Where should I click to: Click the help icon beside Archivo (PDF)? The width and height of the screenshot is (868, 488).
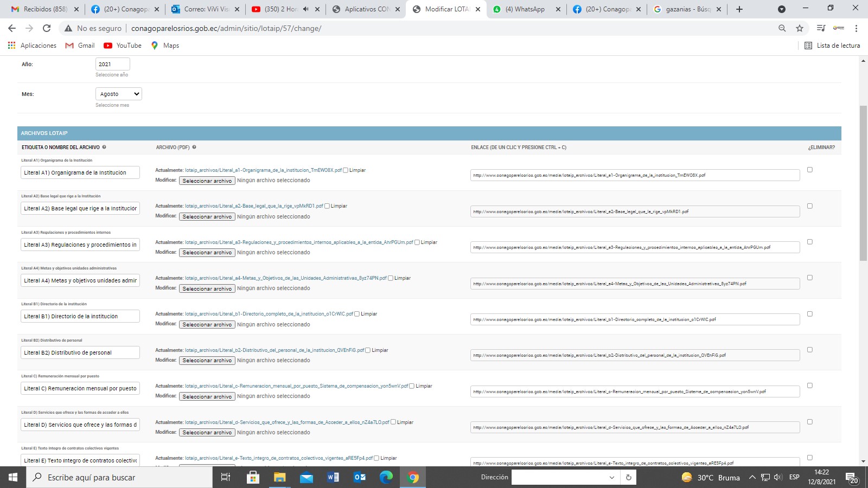[194, 147]
